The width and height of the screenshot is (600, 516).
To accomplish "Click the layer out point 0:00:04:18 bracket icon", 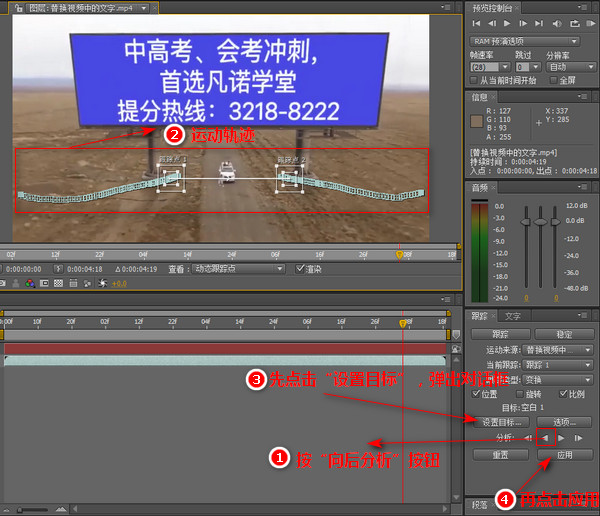I will 58,269.
